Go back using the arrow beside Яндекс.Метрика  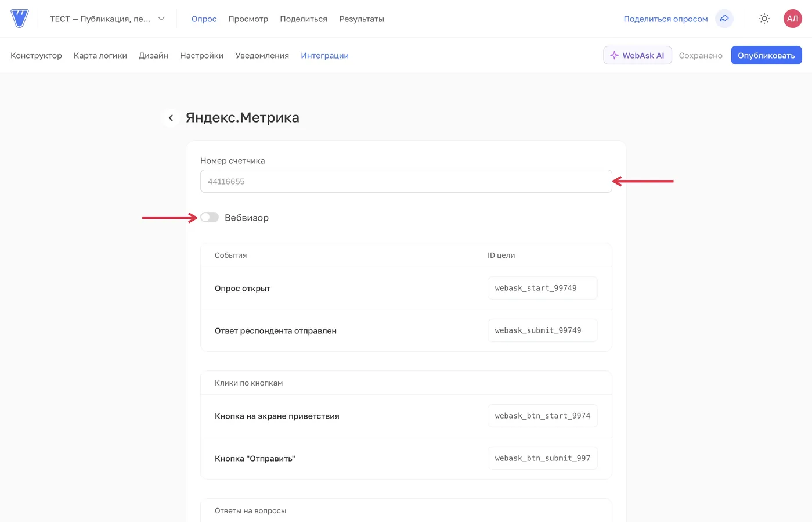pyautogui.click(x=171, y=118)
